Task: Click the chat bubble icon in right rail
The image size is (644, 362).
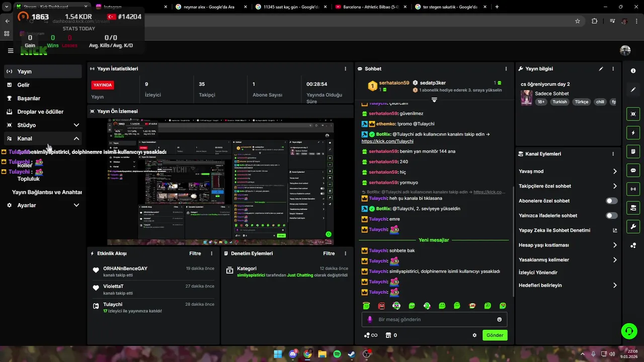Action: click(x=633, y=170)
